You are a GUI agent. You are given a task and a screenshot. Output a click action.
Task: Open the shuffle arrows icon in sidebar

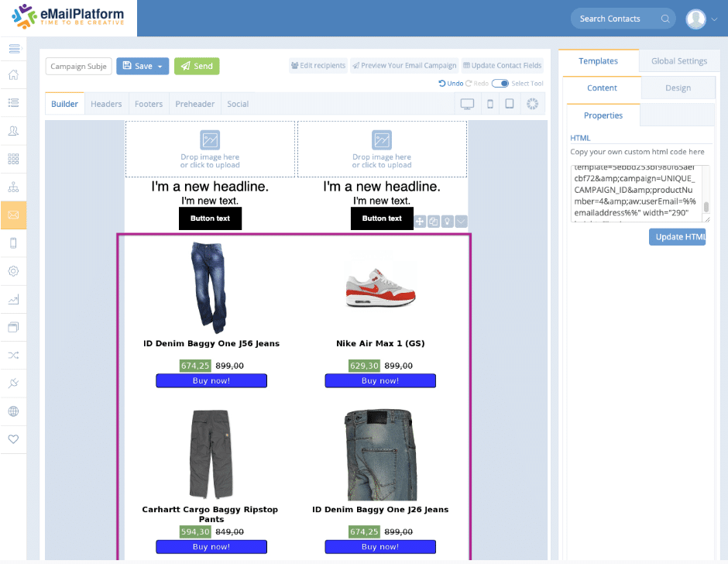13,356
